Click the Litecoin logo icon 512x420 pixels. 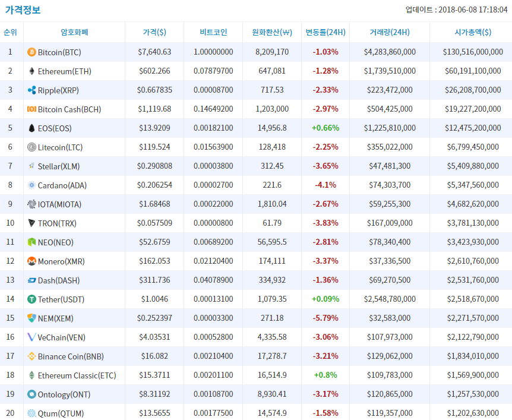coord(31,147)
